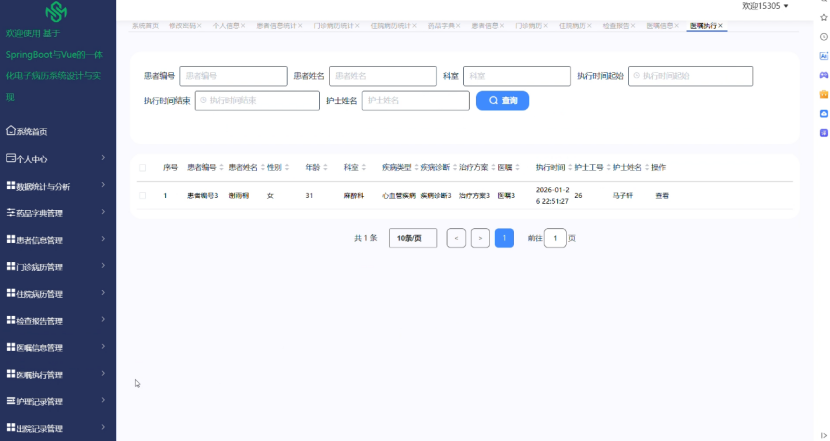830x441 pixels.
Task: Click the AI icon on the right edge
Action: coord(824,56)
